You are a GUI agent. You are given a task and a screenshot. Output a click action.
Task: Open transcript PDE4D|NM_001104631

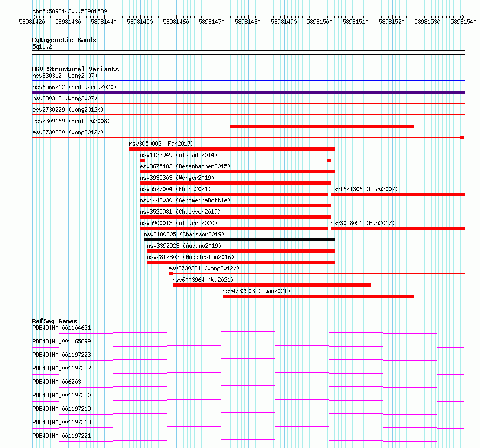61,328
